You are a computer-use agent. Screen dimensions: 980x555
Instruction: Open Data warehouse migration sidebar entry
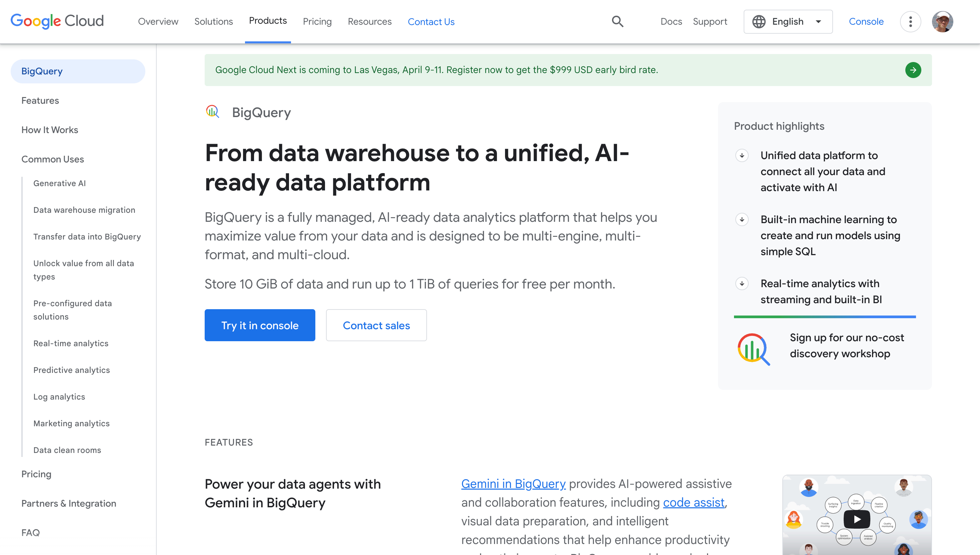point(84,210)
